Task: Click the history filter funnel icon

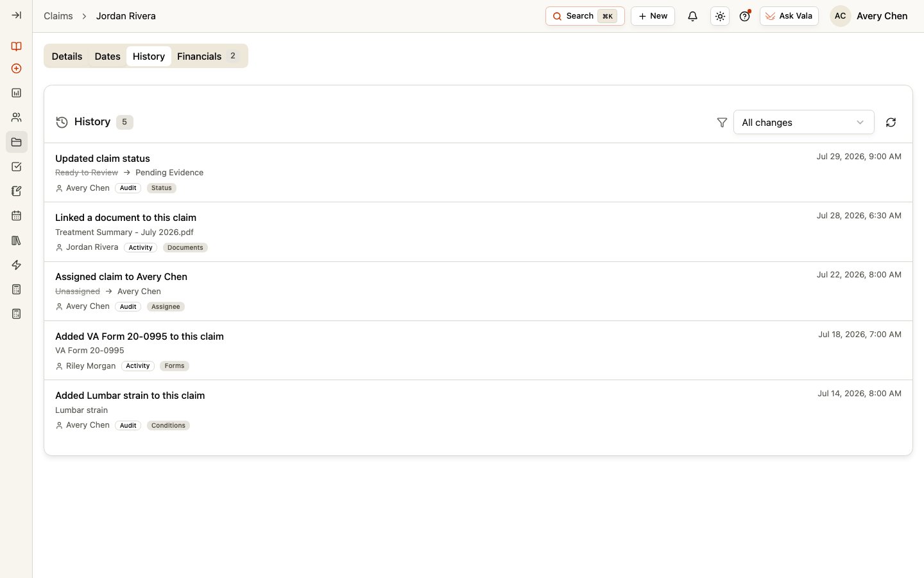Action: [722, 122]
